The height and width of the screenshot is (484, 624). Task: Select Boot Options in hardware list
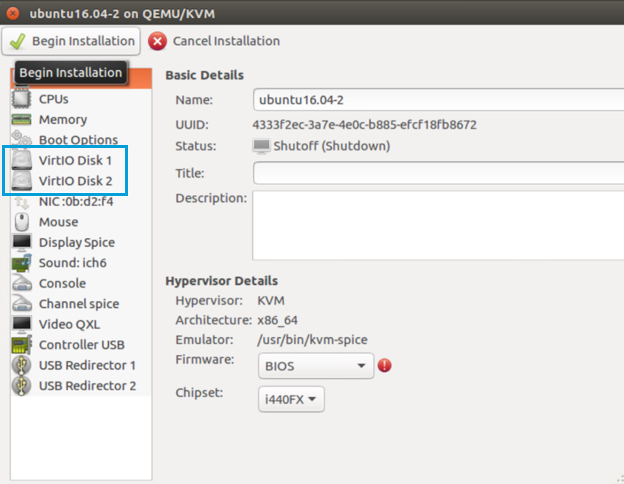coord(81,140)
